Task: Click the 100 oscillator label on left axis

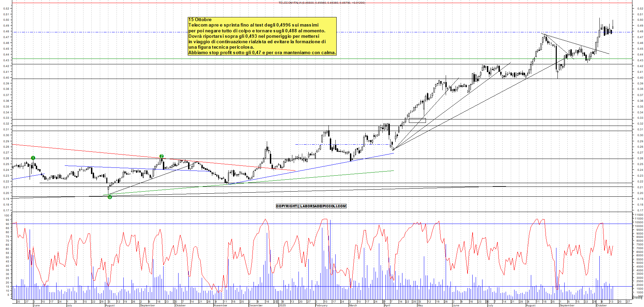Action: pyautogui.click(x=6, y=215)
